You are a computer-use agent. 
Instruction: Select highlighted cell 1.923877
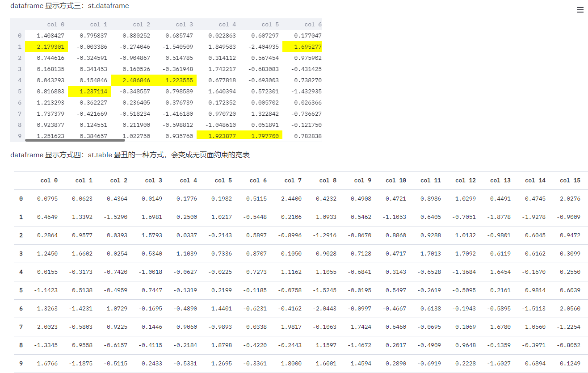pyautogui.click(x=218, y=136)
